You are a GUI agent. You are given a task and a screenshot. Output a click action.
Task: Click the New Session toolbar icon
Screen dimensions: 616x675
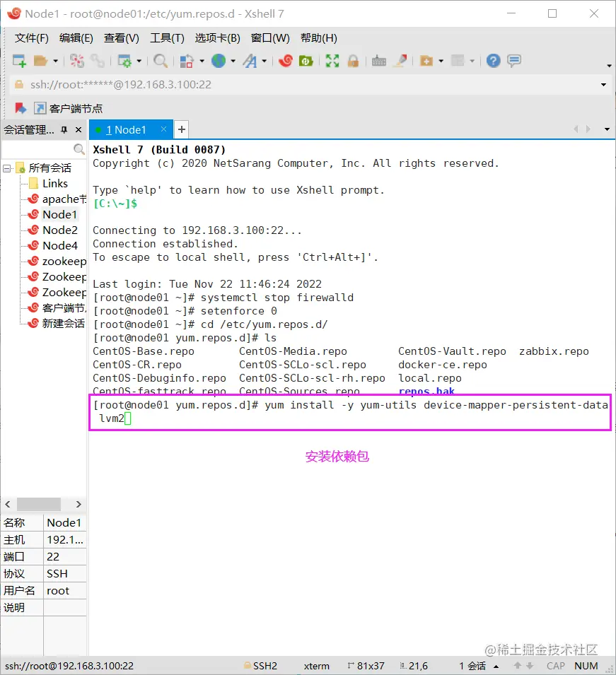click(x=19, y=61)
